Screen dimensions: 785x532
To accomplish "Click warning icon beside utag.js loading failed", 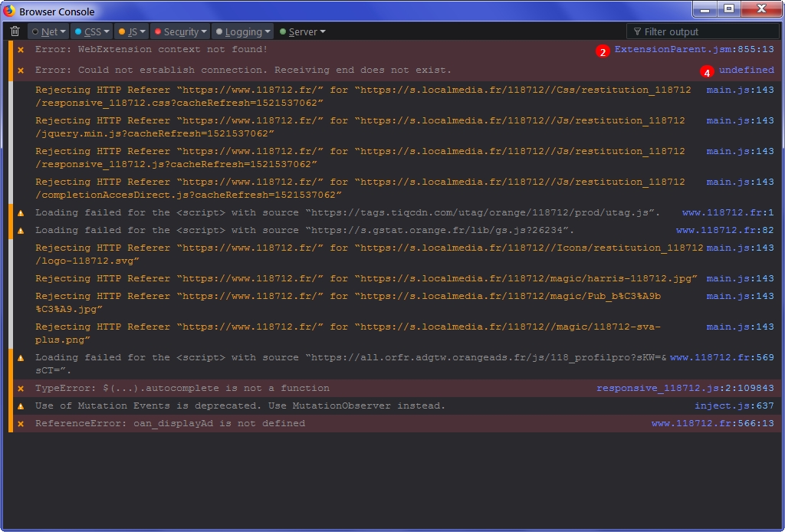I will point(21,212).
